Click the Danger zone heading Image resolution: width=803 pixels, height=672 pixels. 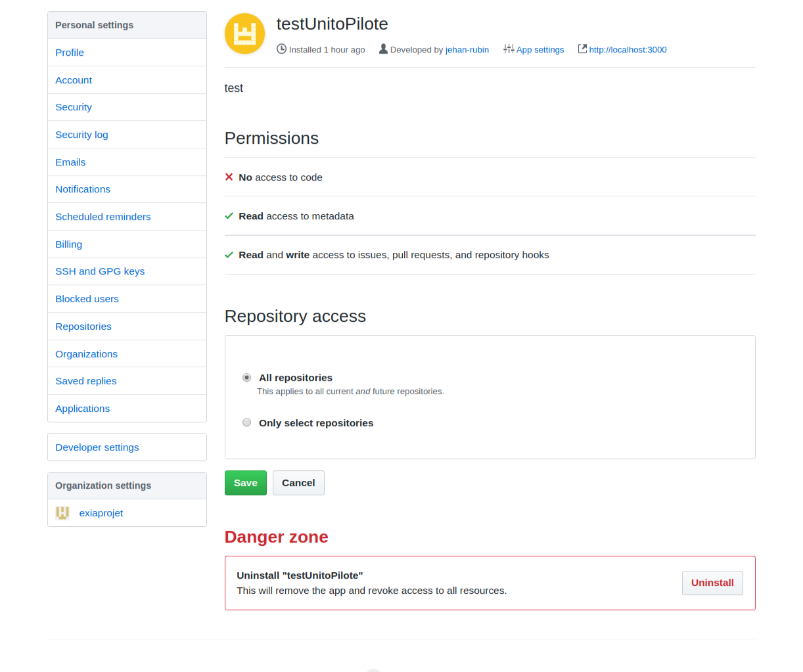tap(277, 537)
